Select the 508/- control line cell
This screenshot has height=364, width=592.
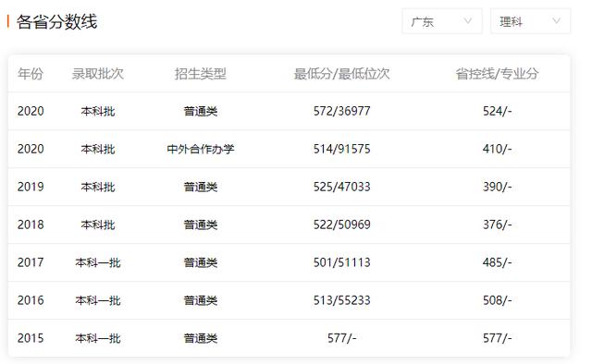[x=498, y=300]
